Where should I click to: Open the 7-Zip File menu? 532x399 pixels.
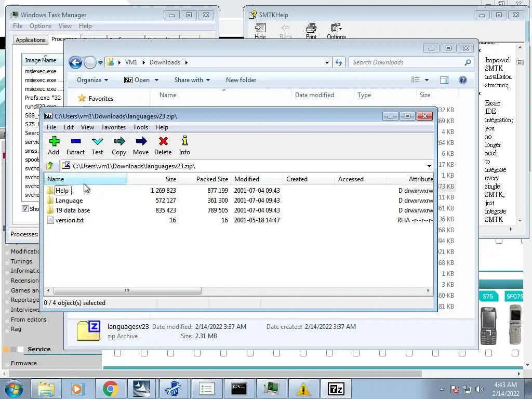pos(51,127)
